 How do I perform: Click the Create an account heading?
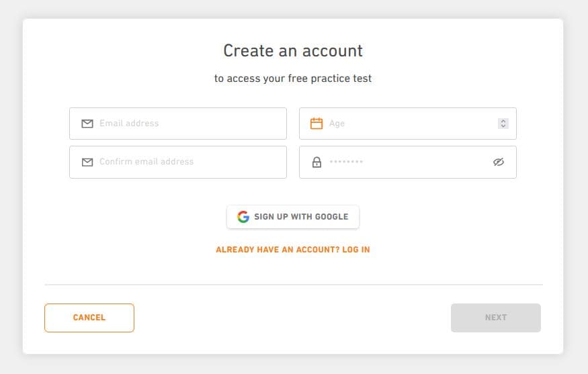tap(293, 50)
